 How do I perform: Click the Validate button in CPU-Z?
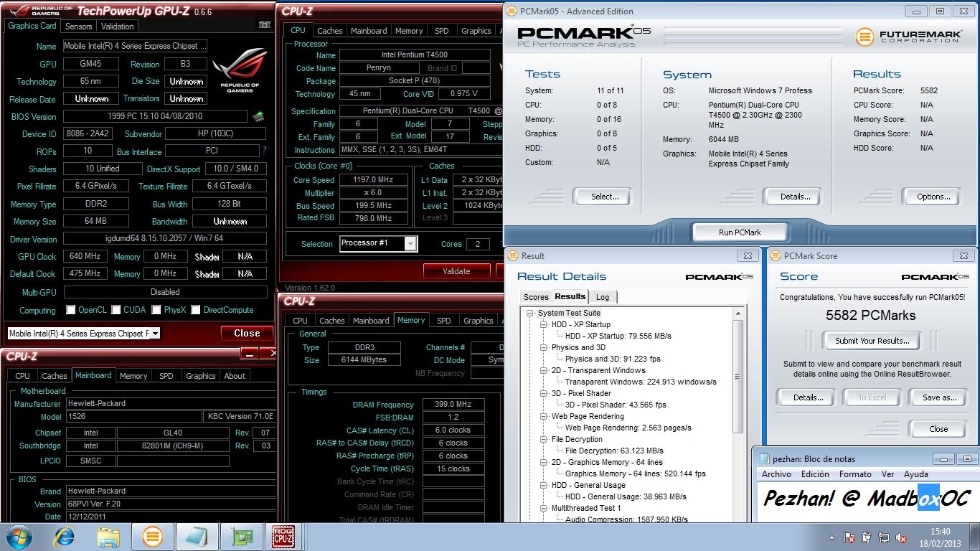456,271
